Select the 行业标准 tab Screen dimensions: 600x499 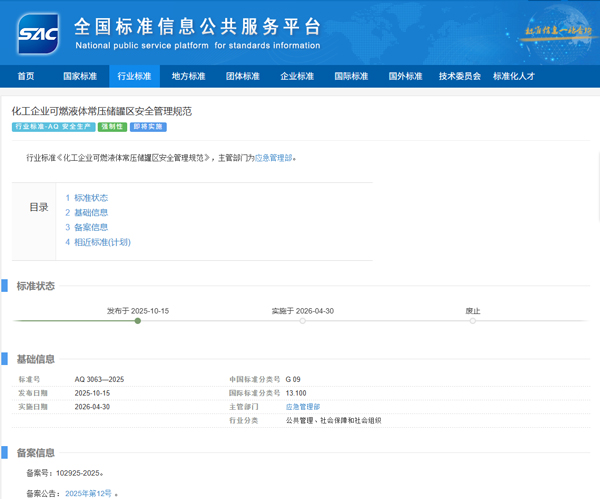pyautogui.click(x=134, y=76)
